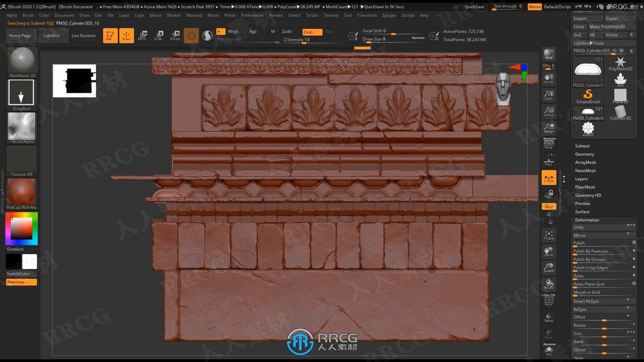The height and width of the screenshot is (362, 644).
Task: Expand the Subtool palette section
Action: [x=582, y=146]
